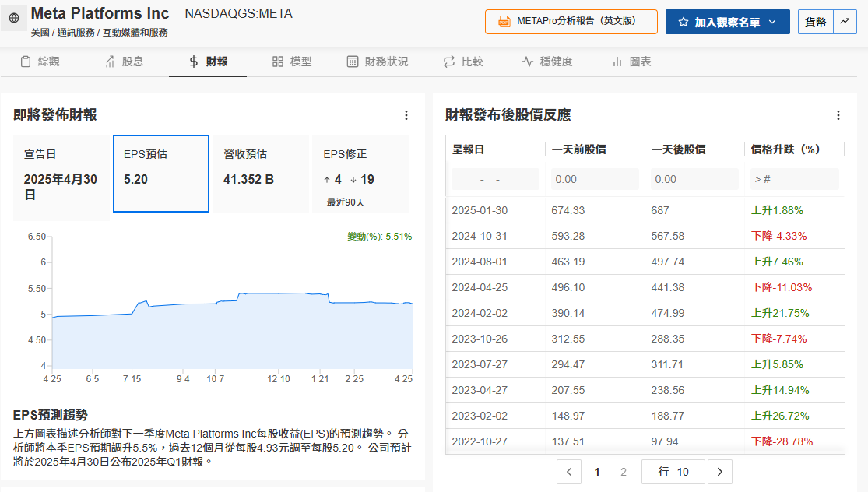Click the 美國 / 通訊服務 / 互動媒體和服務 sector breadcrumb
868x492 pixels.
(x=99, y=33)
